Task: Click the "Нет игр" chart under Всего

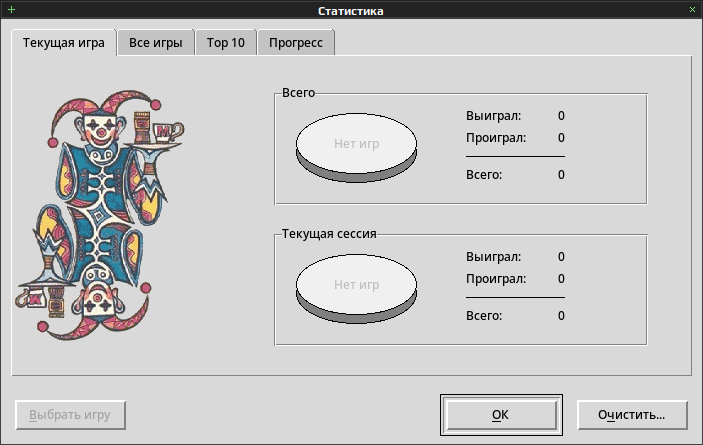Action: tap(356, 147)
